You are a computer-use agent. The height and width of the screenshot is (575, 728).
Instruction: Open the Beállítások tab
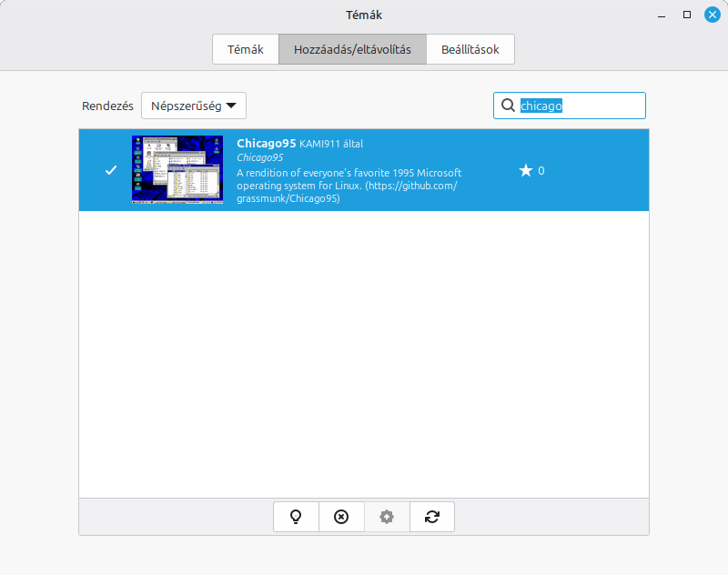pyautogui.click(x=470, y=49)
